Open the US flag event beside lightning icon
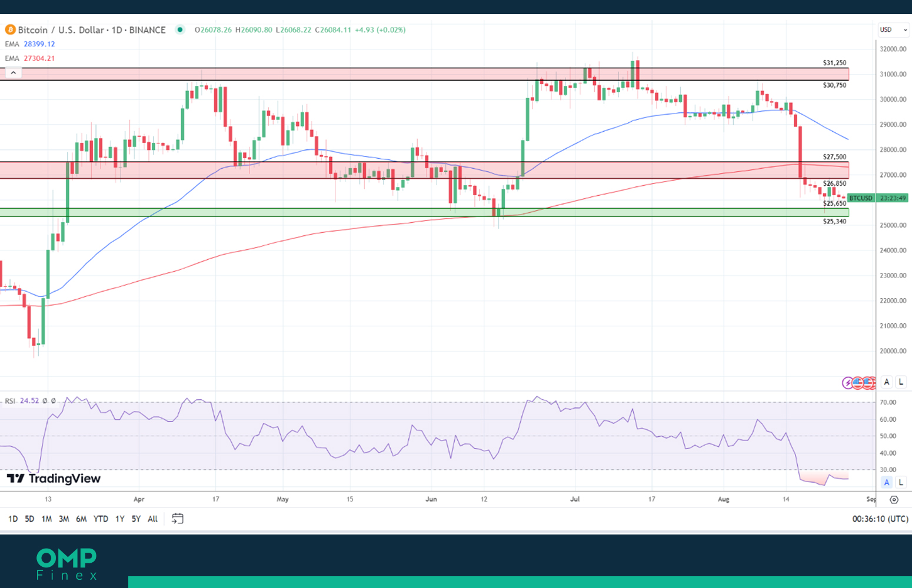The width and height of the screenshot is (912, 588). click(x=858, y=383)
